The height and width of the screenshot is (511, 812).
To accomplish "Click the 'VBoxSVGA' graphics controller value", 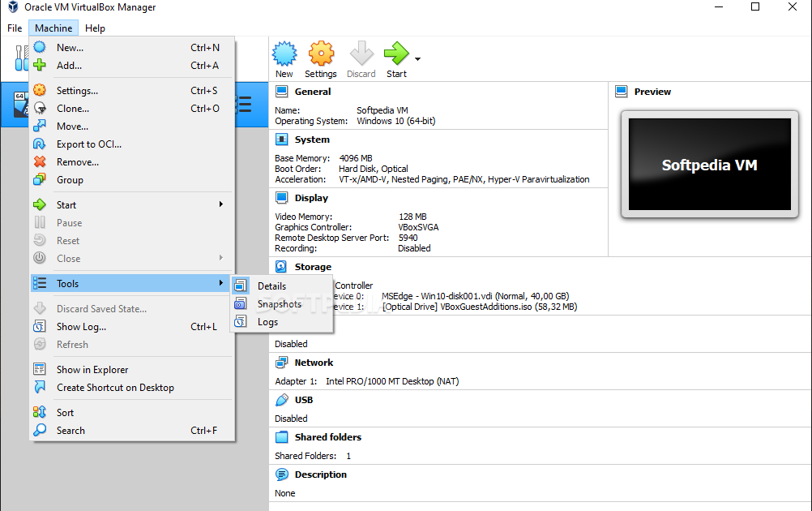I will pyautogui.click(x=418, y=227).
